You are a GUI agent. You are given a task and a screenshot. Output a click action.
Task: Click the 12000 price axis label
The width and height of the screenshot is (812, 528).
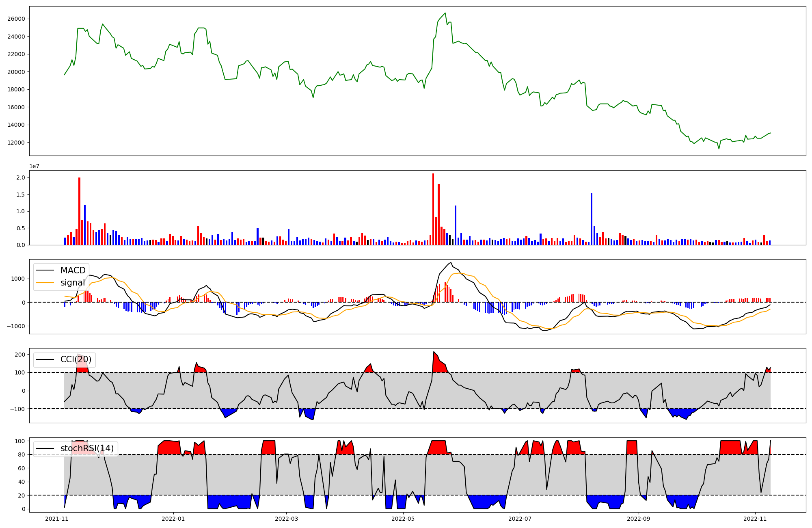point(16,143)
